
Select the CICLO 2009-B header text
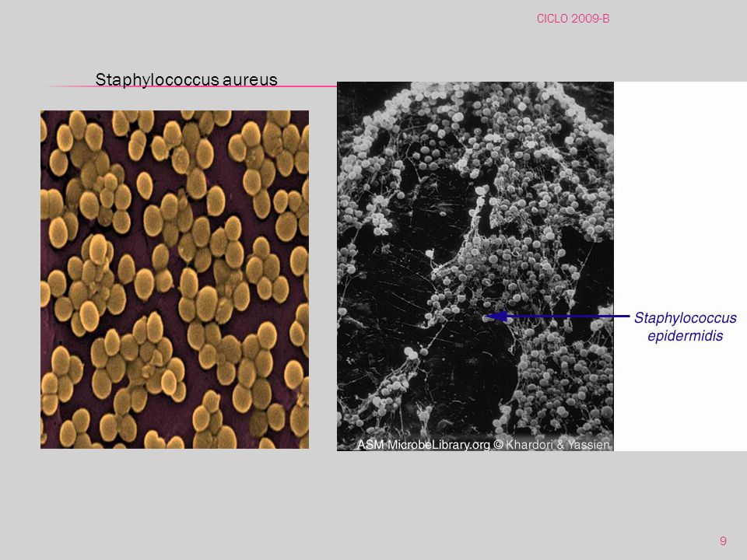click(573, 19)
